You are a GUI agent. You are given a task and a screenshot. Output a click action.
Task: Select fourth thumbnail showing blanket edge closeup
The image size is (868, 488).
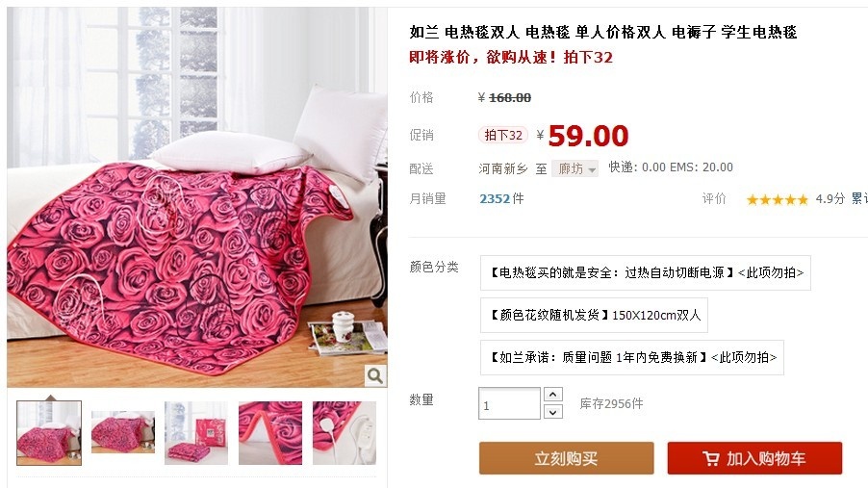tap(270, 432)
